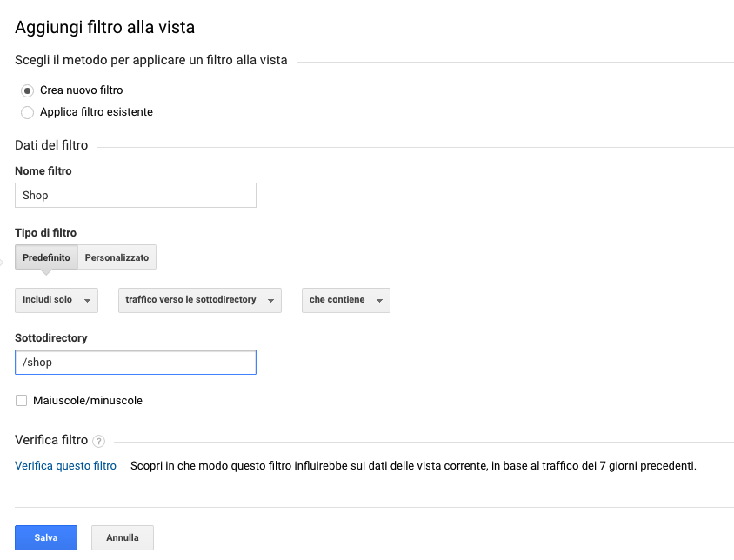Focus the Sottodirectory field containing /shop
Screen dimensions: 734x560
click(136, 363)
